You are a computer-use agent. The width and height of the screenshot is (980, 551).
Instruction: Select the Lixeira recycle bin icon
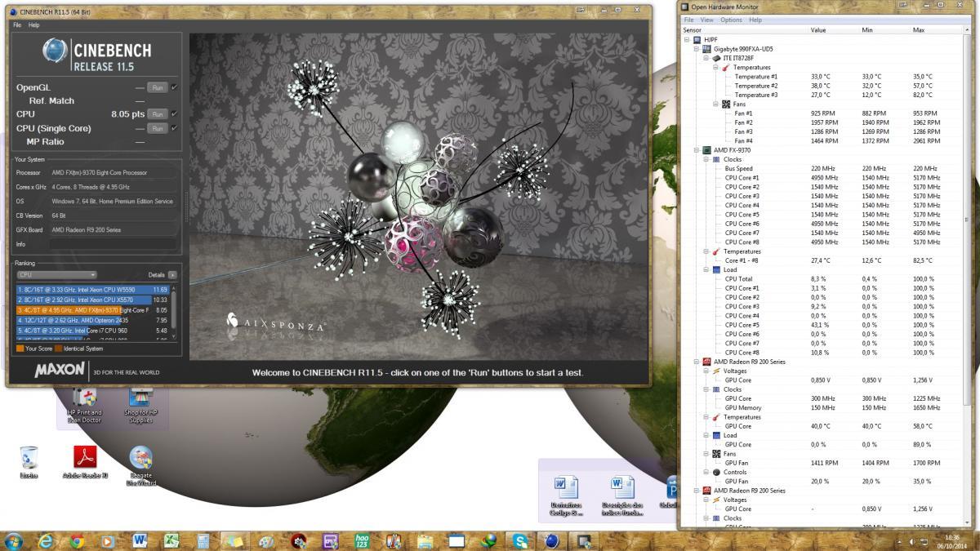(x=29, y=462)
